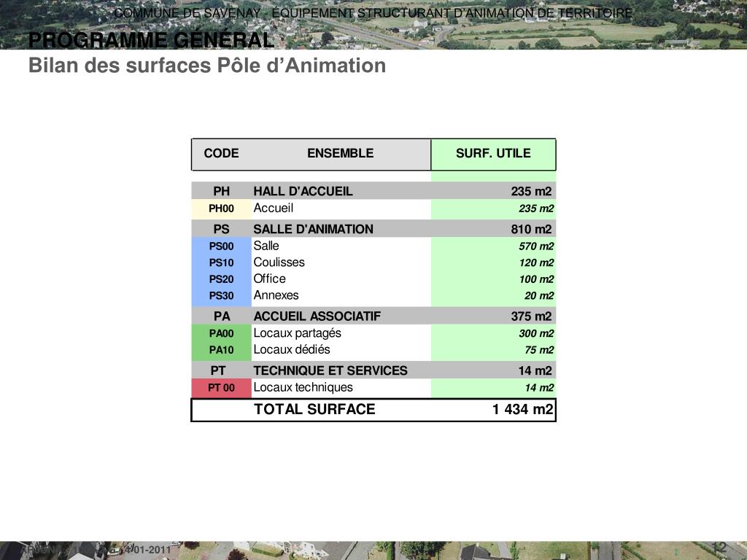Select the subtitle 'Bilan des surfaces Pôle d'Animation'

(207, 66)
